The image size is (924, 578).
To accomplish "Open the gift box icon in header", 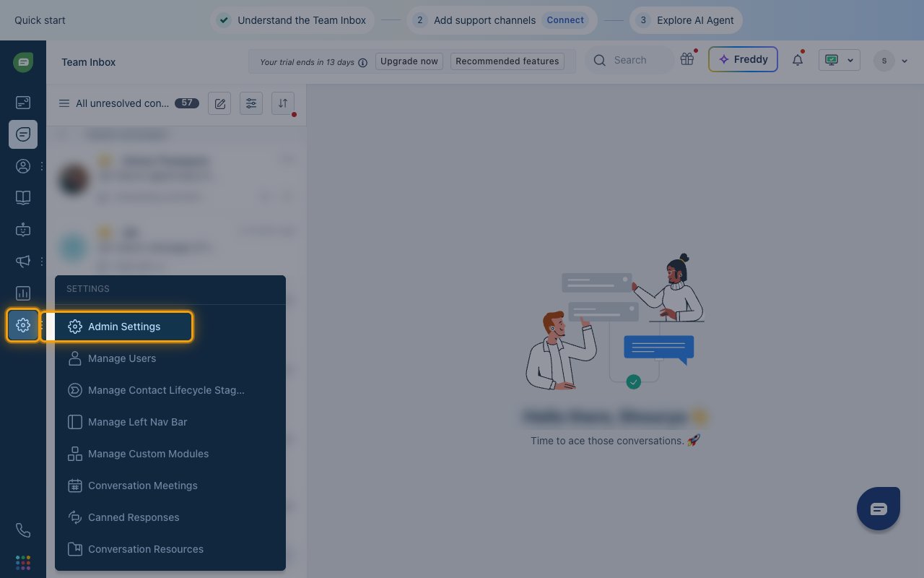I will (x=687, y=60).
